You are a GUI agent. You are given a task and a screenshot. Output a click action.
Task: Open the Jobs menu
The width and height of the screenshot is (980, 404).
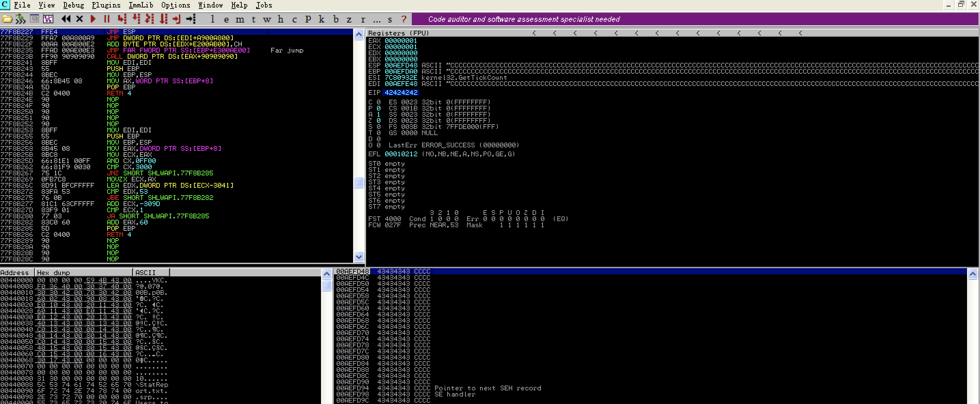[x=264, y=5]
